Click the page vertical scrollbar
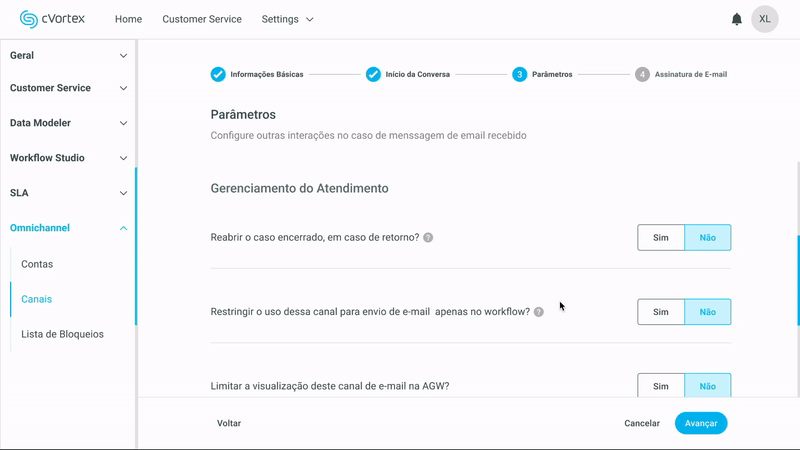The image size is (800, 450). pyautogui.click(x=798, y=280)
